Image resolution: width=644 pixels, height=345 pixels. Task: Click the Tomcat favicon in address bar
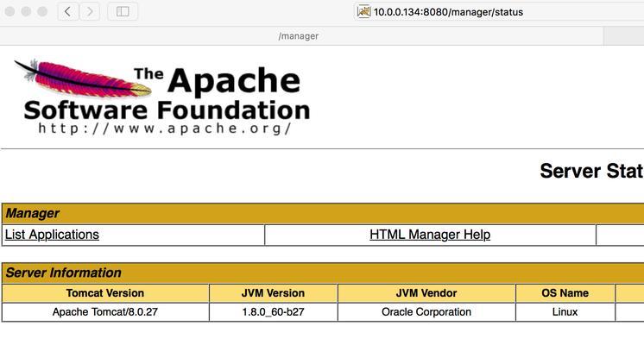click(363, 11)
